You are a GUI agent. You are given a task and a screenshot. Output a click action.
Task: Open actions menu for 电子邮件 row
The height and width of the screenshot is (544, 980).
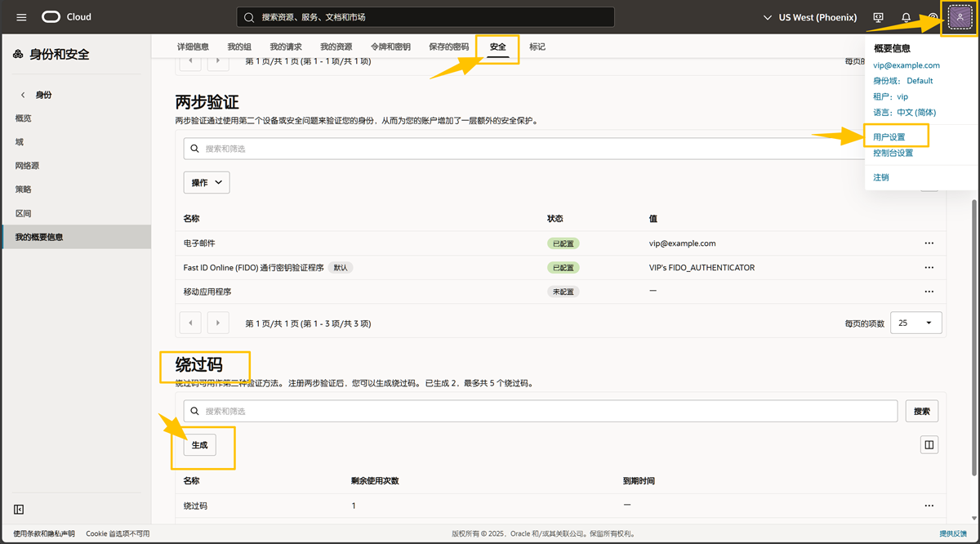(929, 243)
